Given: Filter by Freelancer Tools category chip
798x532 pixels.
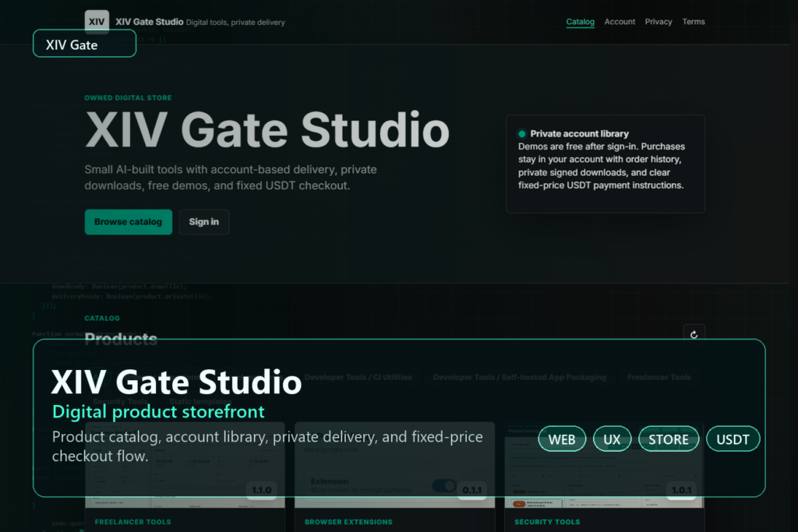Looking at the screenshot, I should point(659,377).
